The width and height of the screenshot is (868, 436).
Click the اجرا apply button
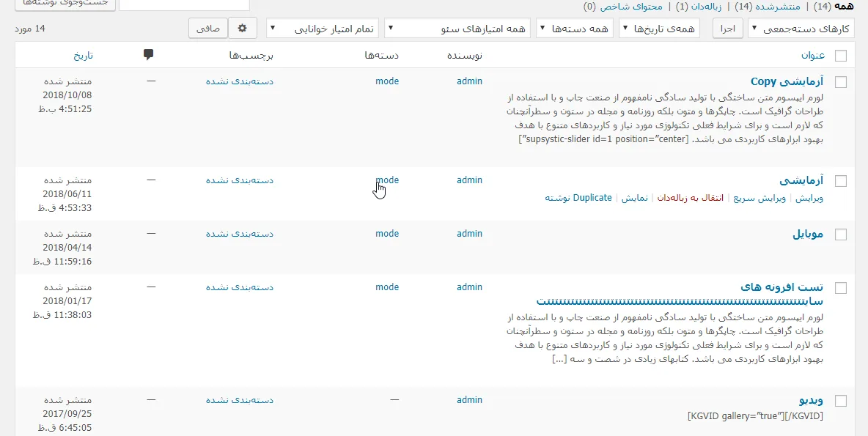point(727,29)
